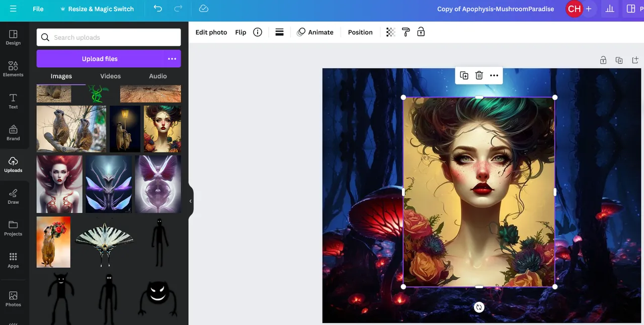Focus the Search uploads field
Image resolution: width=644 pixels, height=325 pixels.
click(x=109, y=37)
